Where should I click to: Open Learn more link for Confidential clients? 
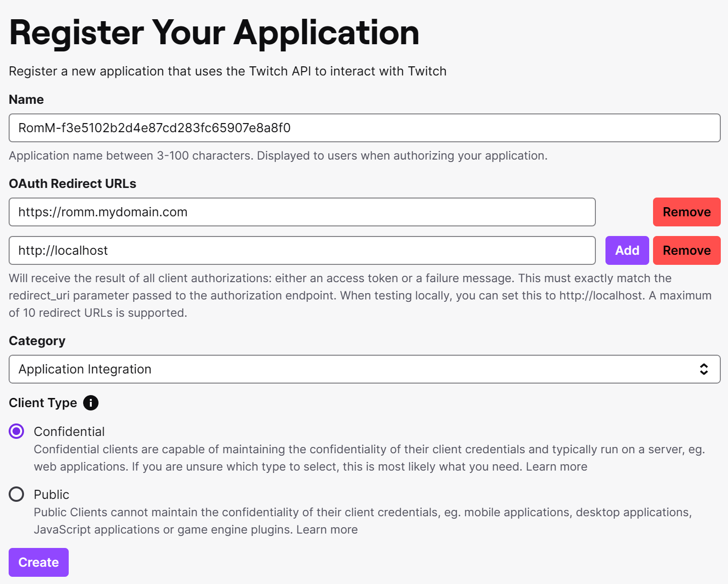tap(556, 467)
